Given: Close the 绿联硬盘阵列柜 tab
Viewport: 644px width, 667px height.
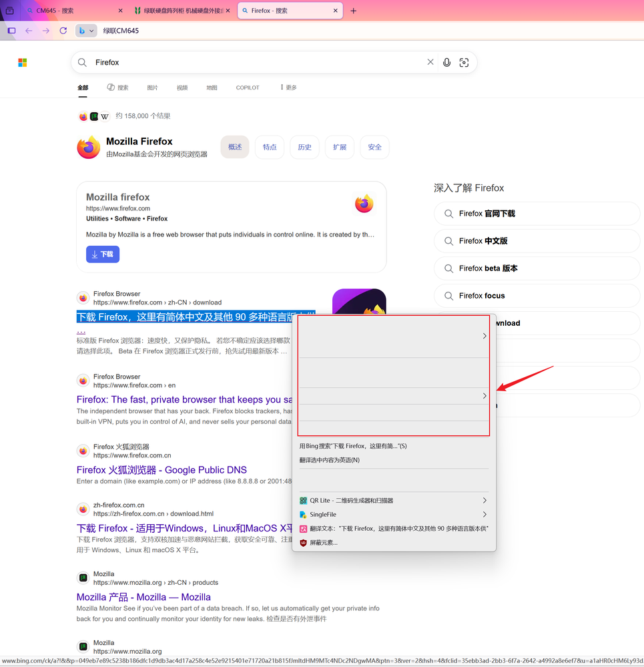Looking at the screenshot, I should pos(228,11).
